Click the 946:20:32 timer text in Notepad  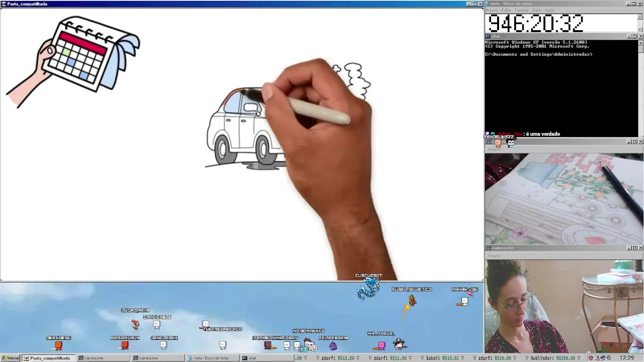pos(535,24)
